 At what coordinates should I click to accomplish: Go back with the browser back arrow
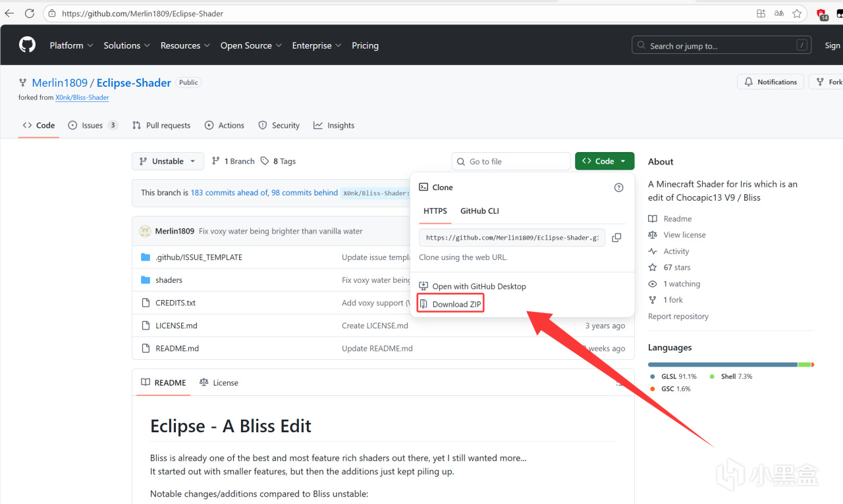[x=9, y=13]
